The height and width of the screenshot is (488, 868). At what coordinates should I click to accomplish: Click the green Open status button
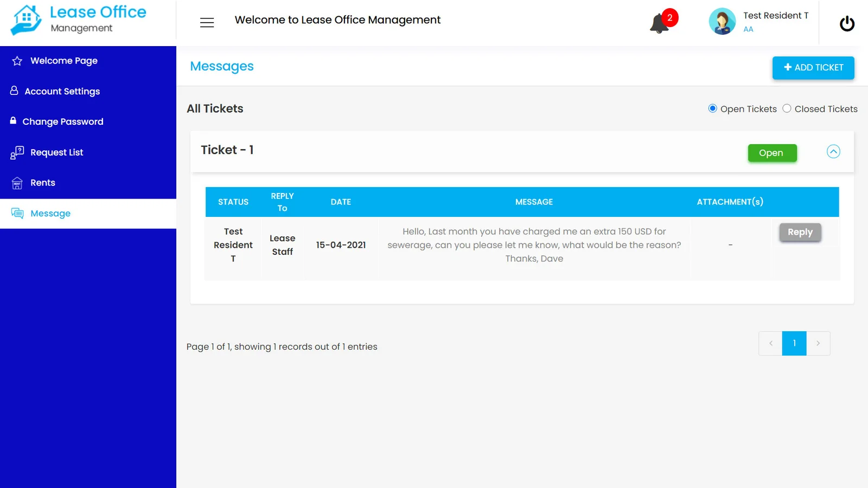772,153
